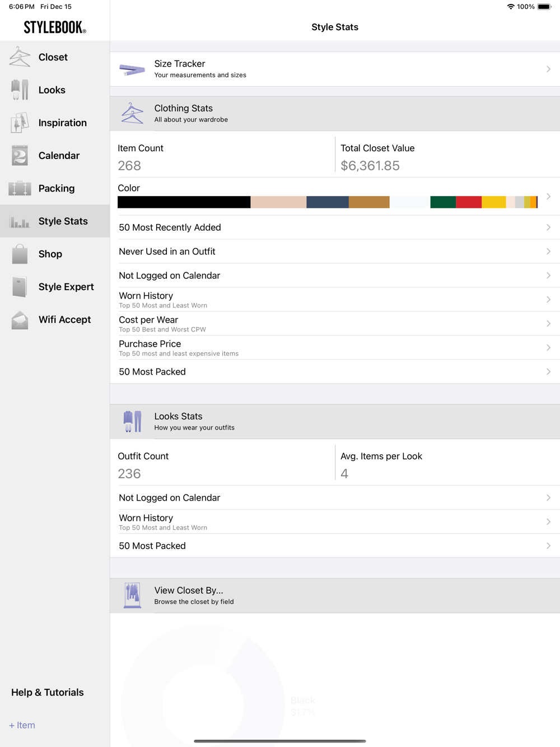This screenshot has width=560, height=747.
Task: Tap the Outfit Count value 236
Action: click(129, 474)
